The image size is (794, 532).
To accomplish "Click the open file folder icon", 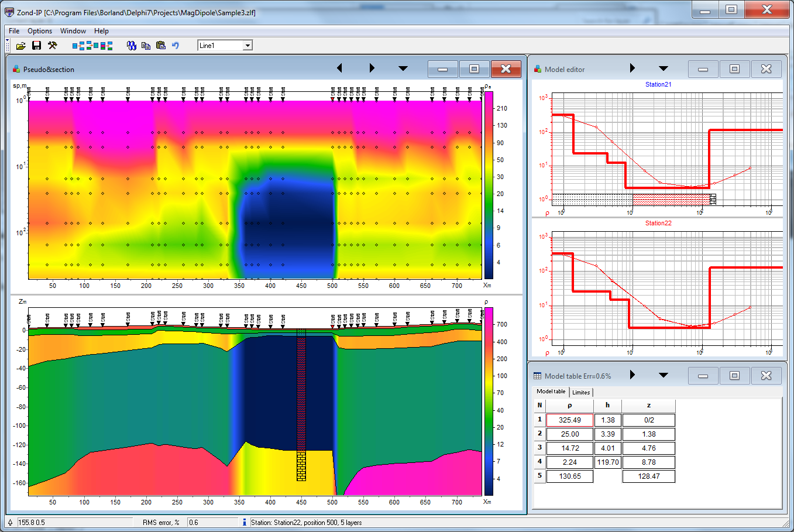I will pos(21,46).
